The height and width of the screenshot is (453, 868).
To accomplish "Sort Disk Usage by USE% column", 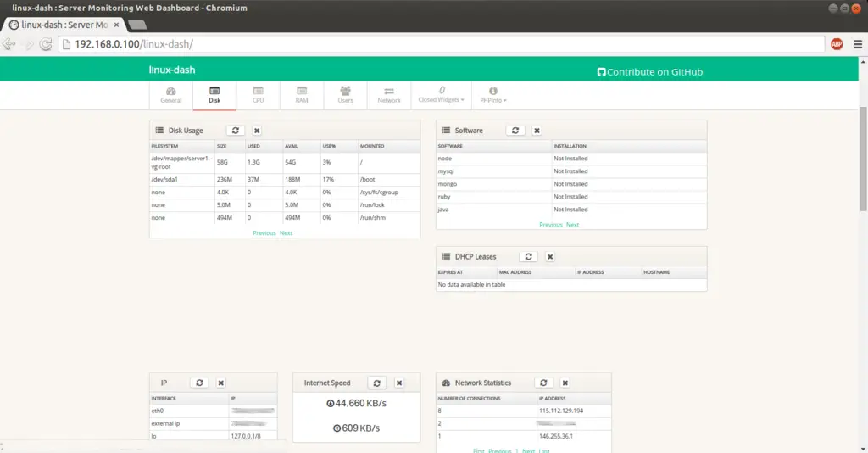I will [x=339, y=146].
